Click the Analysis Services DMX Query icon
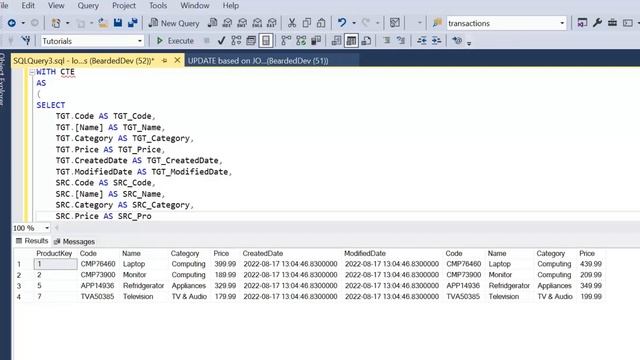The width and height of the screenshot is (640, 360). pyautogui.click(x=242, y=23)
